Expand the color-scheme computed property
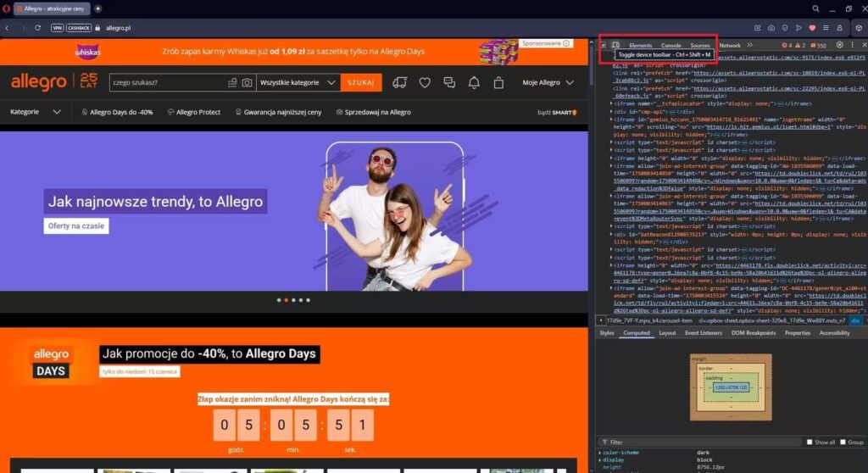This screenshot has width=868, height=473. pyautogui.click(x=600, y=453)
